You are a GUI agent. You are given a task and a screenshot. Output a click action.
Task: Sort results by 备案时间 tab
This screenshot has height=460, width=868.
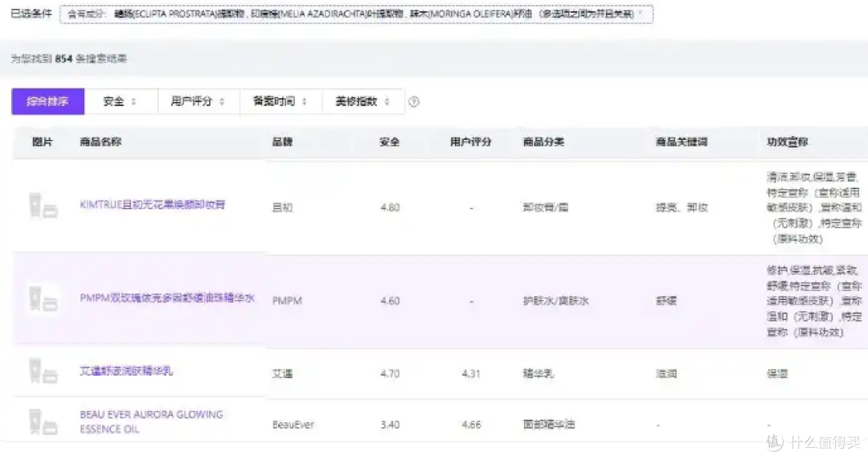point(280,101)
